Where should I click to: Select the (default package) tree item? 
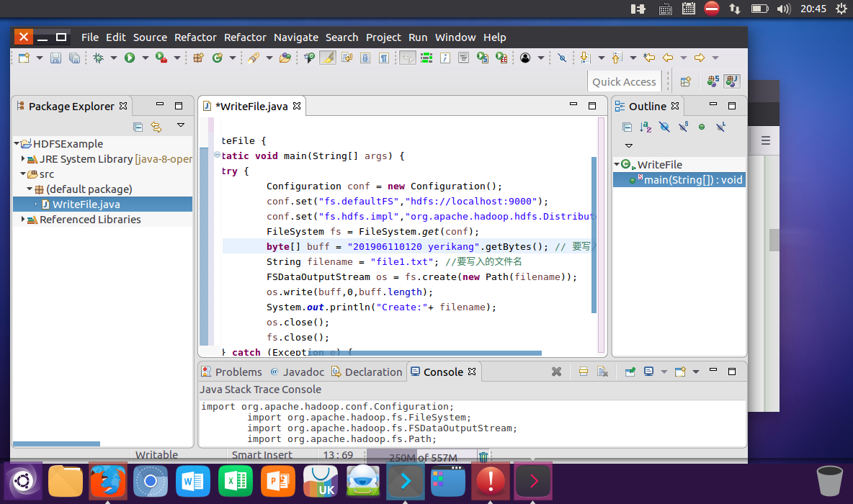point(89,189)
